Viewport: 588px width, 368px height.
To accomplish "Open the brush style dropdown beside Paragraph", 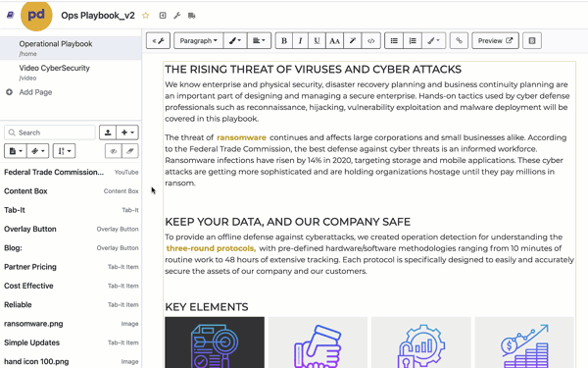I will pyautogui.click(x=235, y=40).
